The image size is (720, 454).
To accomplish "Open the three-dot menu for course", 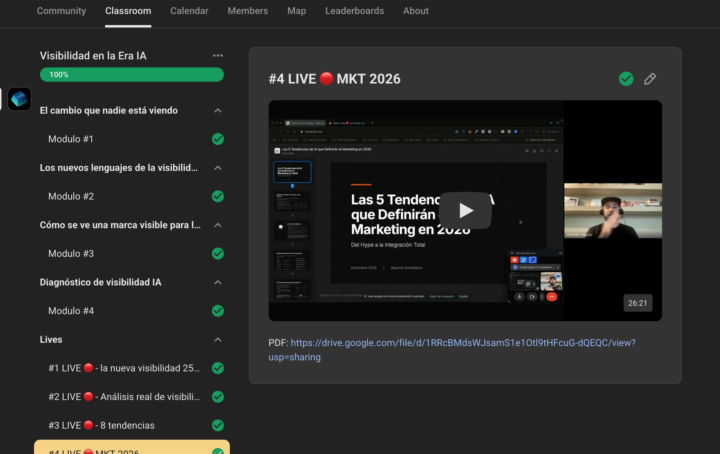I will [x=218, y=56].
